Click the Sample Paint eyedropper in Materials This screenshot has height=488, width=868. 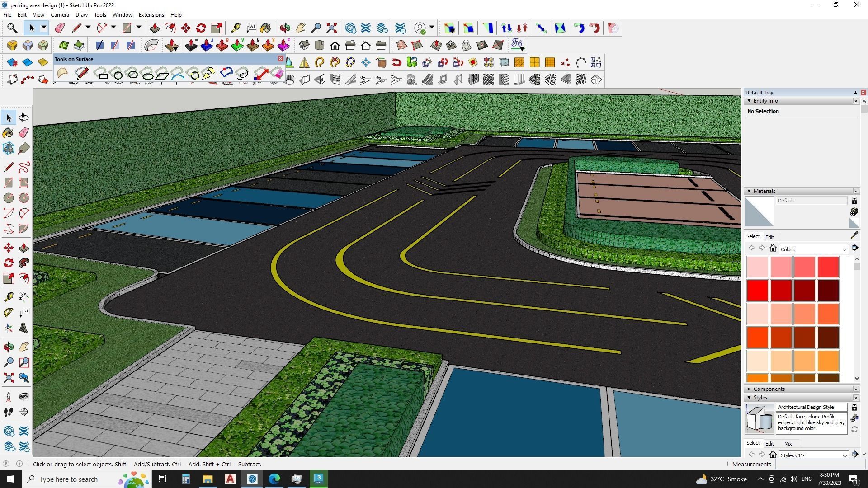854,235
